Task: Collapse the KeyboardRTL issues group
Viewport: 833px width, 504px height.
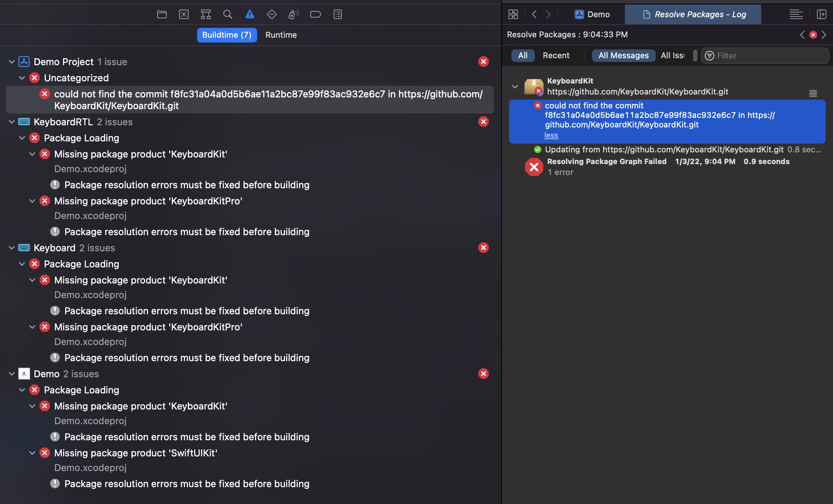Action: pos(11,122)
